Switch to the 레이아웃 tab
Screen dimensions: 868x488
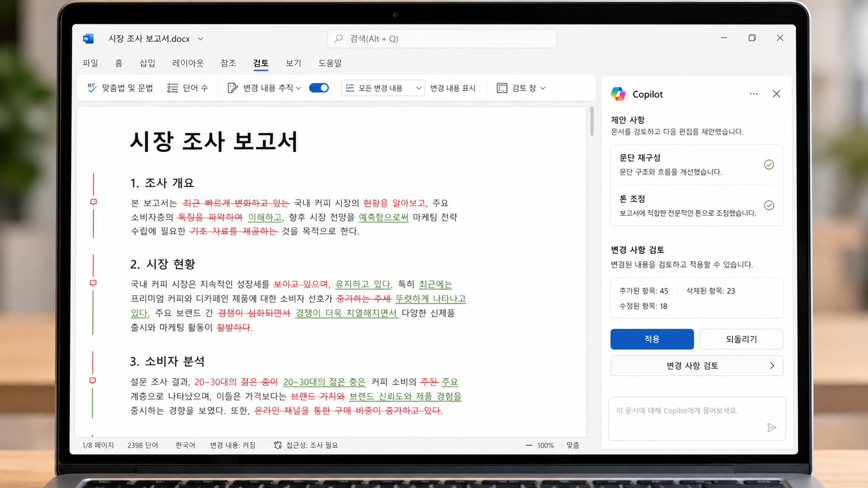[x=188, y=63]
